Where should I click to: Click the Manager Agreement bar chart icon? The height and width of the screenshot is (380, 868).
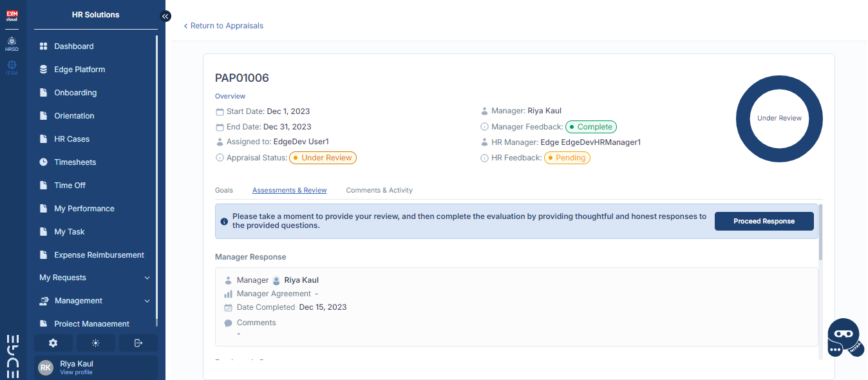(x=228, y=294)
